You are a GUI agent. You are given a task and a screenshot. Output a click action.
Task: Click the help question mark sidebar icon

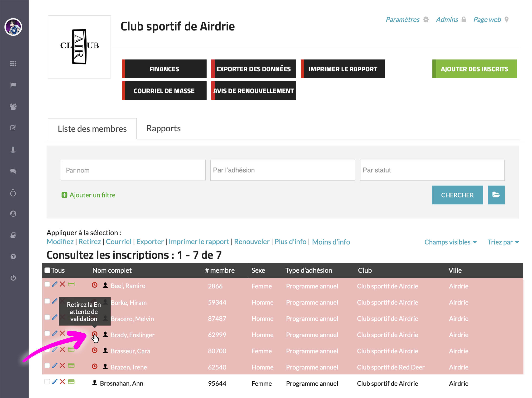[13, 256]
